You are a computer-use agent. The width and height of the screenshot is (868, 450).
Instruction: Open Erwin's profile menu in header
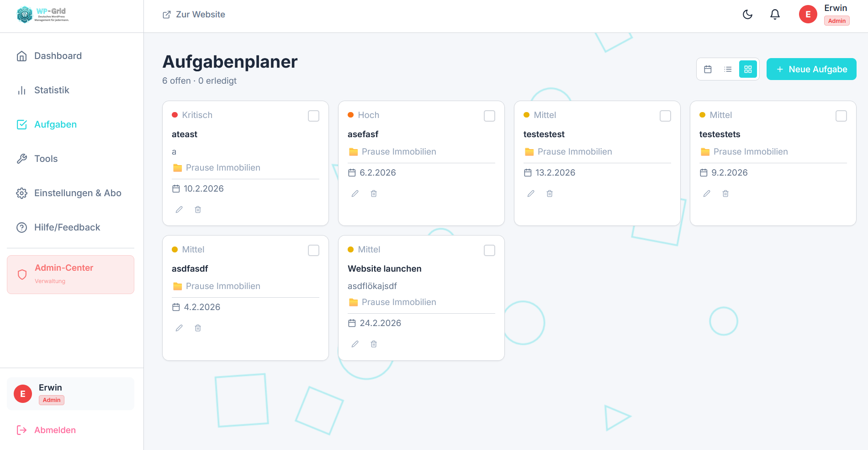(x=824, y=15)
